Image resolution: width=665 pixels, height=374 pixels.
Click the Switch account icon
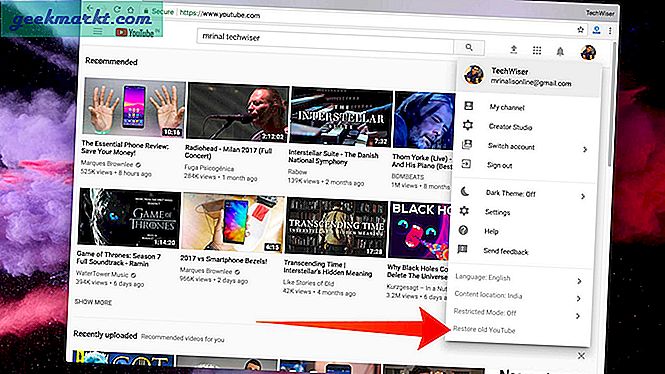pos(467,145)
